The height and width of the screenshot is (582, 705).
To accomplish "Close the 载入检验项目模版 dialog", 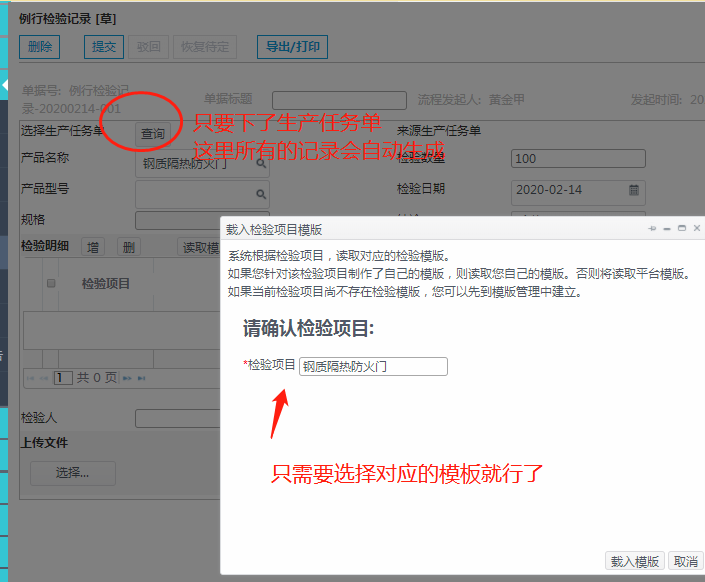I will pos(696,229).
